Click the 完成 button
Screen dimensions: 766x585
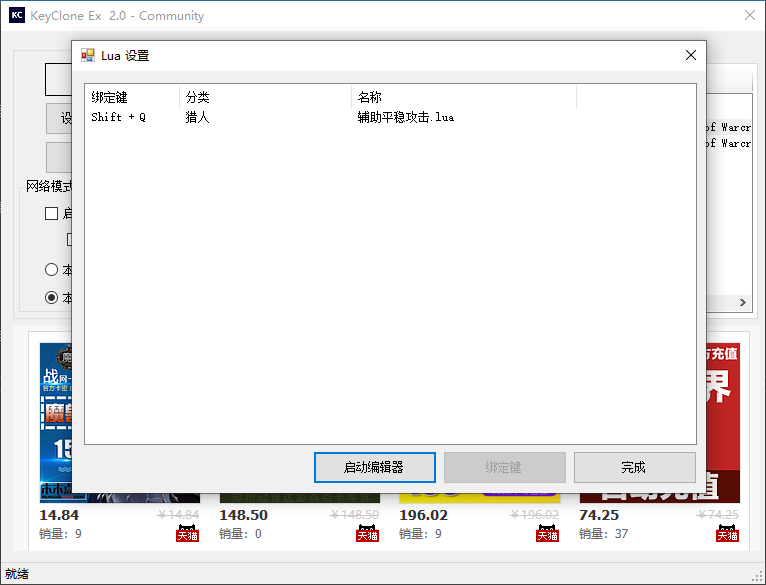pos(635,467)
